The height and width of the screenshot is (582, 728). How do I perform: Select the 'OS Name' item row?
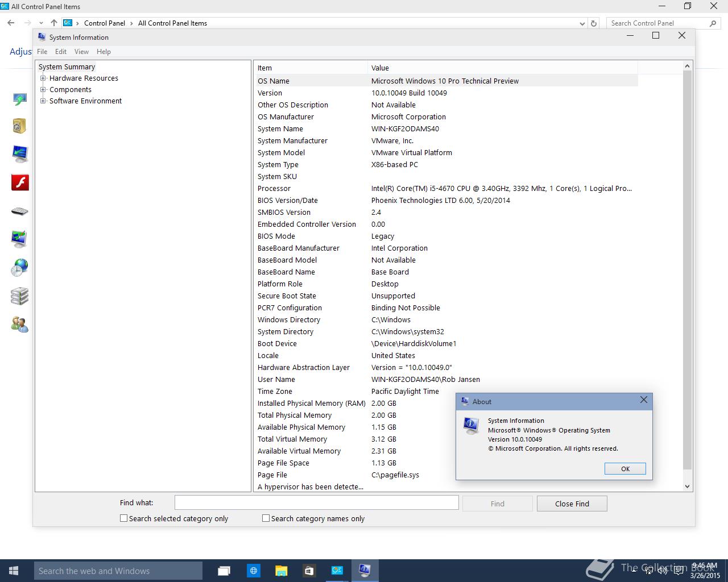coord(446,81)
